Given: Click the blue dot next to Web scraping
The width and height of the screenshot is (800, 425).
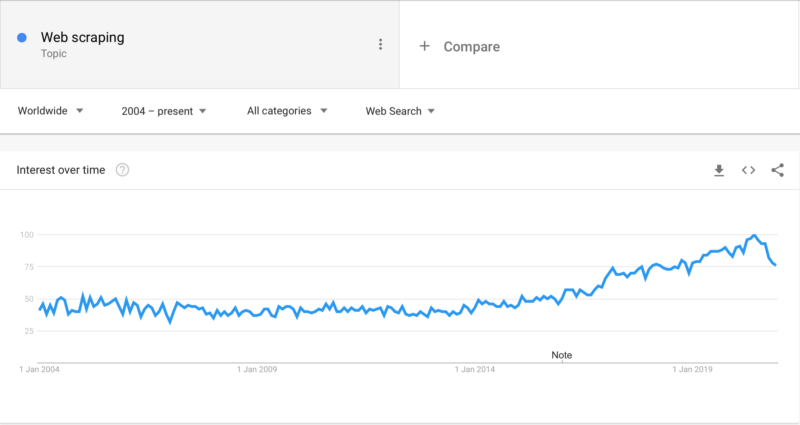Looking at the screenshot, I should pos(22,37).
